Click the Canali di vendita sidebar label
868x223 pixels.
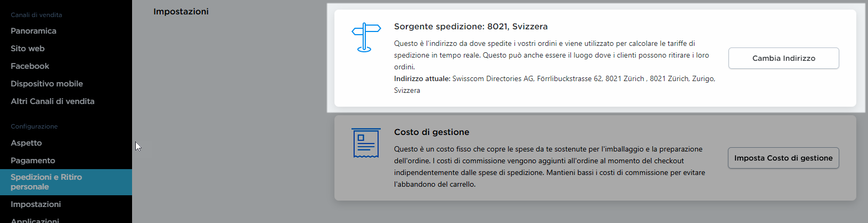coord(36,15)
